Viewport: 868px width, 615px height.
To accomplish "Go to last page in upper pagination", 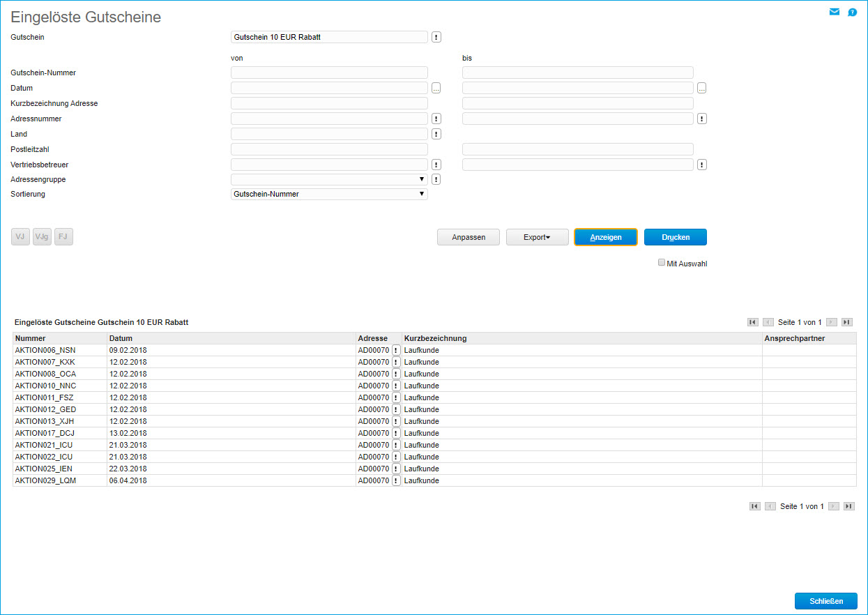I will [846, 322].
